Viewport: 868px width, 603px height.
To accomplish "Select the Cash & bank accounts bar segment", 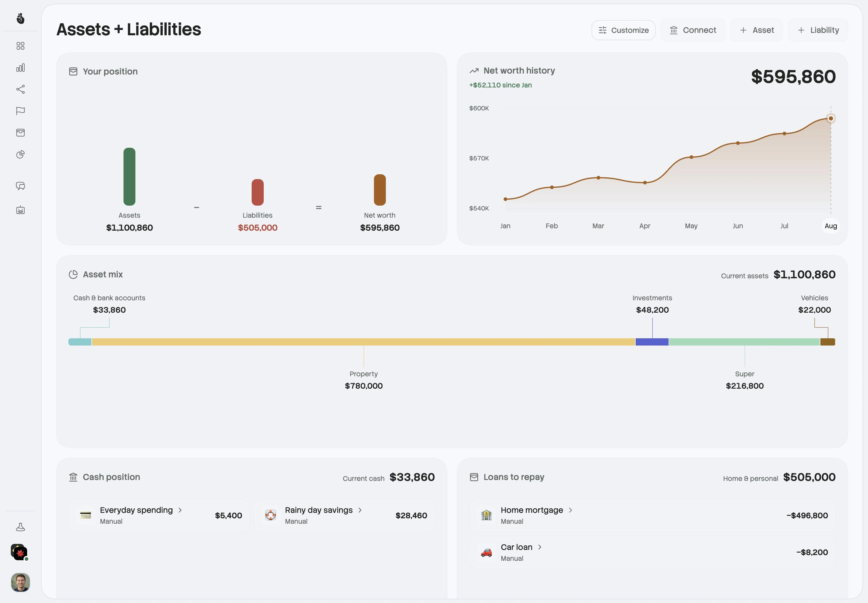I will [80, 342].
